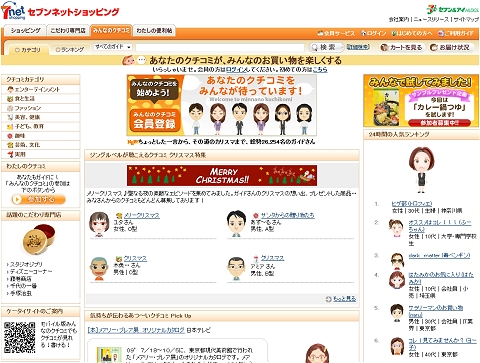Switch to the Minna no Kuchikomi tab

click(111, 30)
